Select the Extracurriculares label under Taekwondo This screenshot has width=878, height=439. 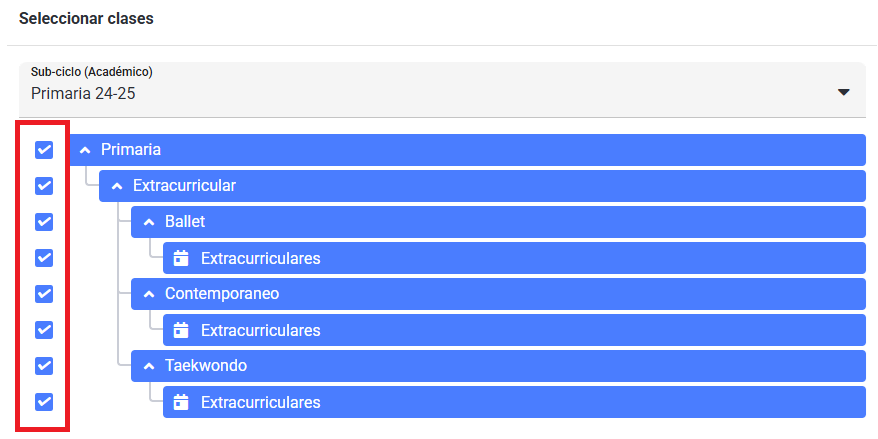pyautogui.click(x=260, y=402)
